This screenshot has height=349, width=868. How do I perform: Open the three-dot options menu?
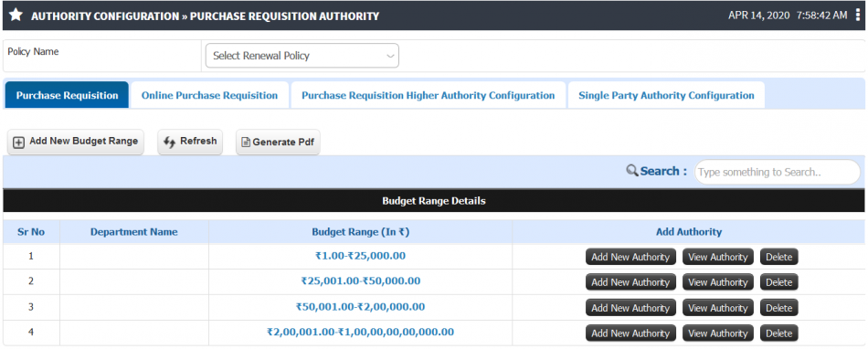point(858,15)
